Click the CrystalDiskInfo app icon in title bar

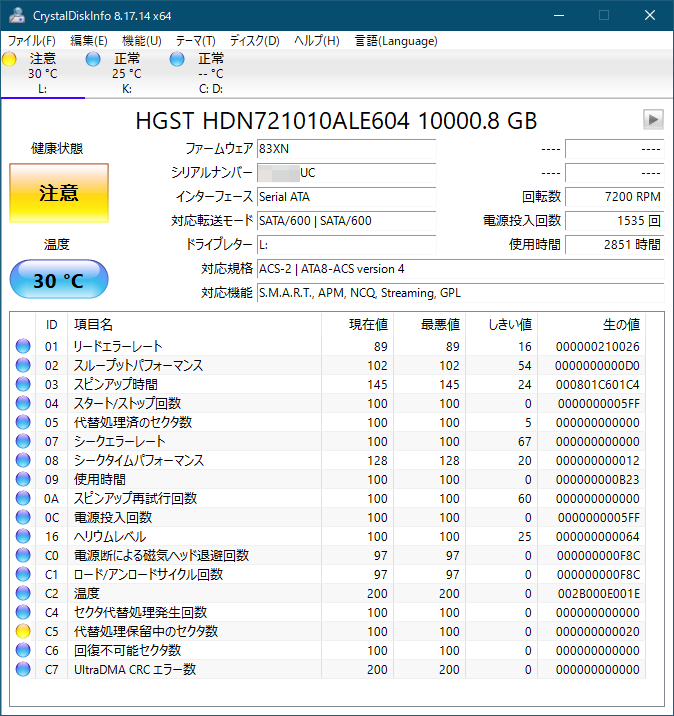tap(17, 15)
